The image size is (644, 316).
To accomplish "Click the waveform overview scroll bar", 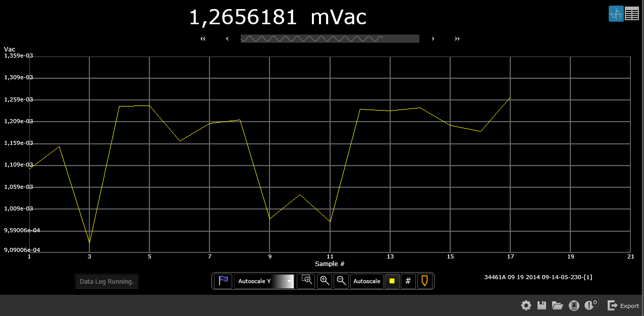I will 330,38.
